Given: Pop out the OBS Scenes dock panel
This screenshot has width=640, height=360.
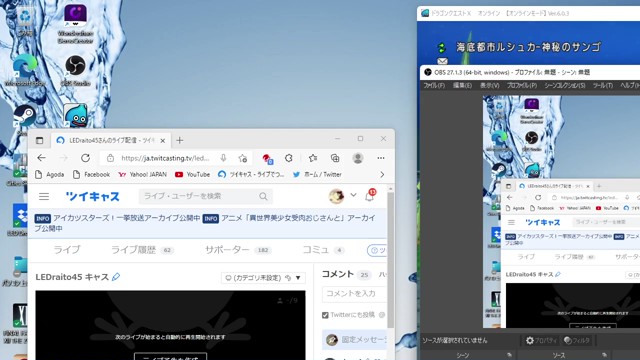Looking at the screenshot, I should tap(509, 355).
